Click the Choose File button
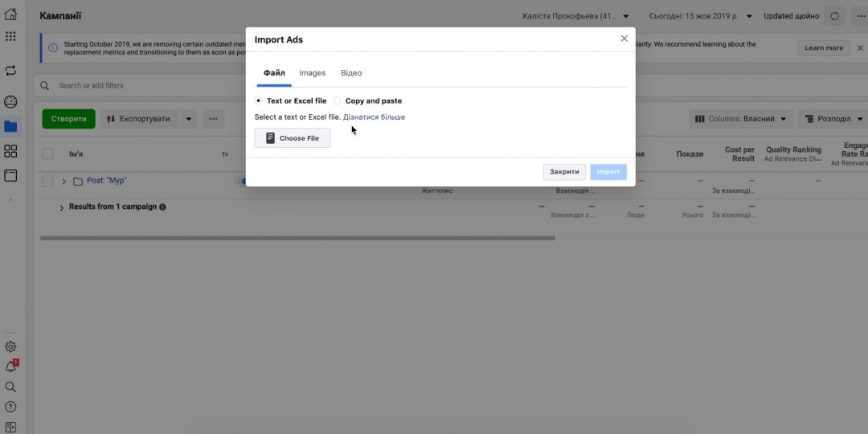This screenshot has width=868, height=434. tap(293, 138)
